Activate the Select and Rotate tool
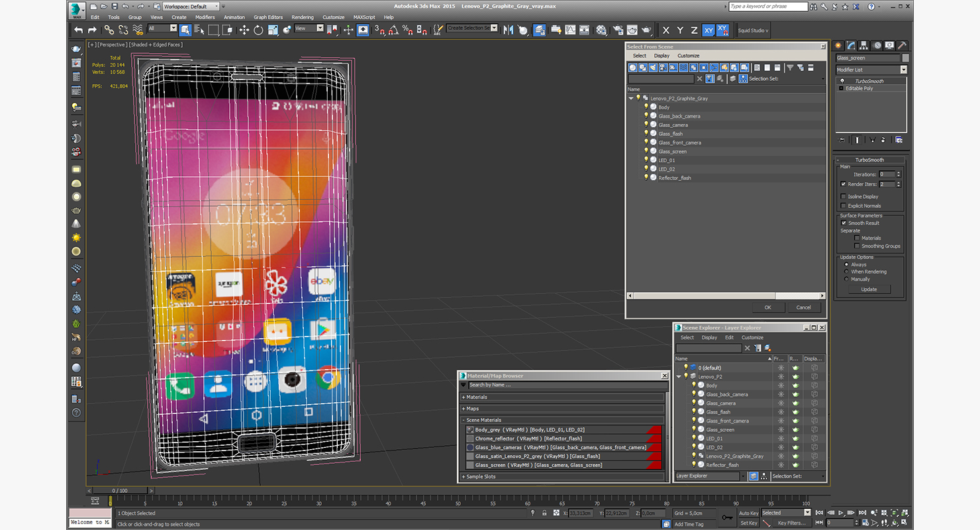Image resolution: width=980 pixels, height=530 pixels. click(x=258, y=30)
